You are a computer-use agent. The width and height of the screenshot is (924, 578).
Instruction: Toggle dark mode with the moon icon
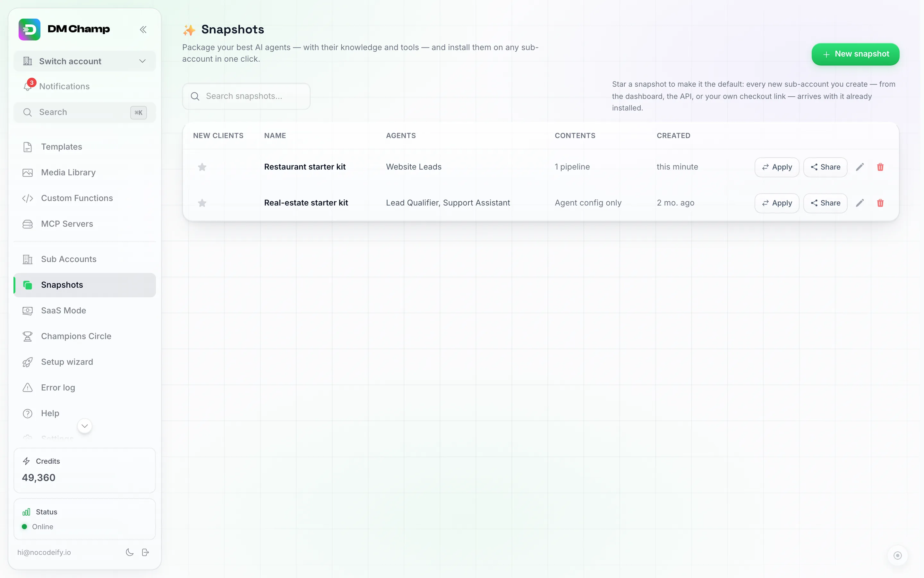click(130, 552)
